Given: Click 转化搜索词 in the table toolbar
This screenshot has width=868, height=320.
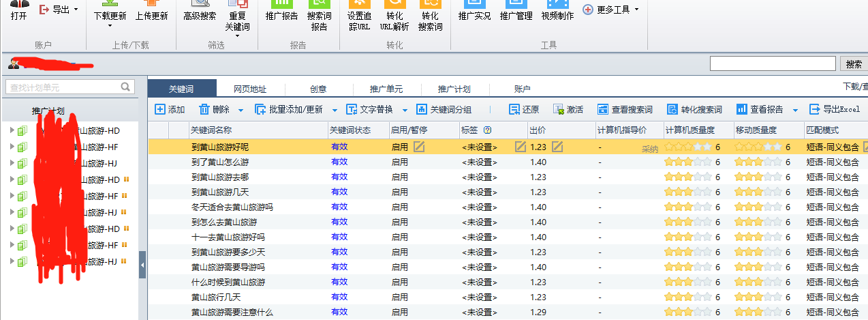Looking at the screenshot, I should (x=694, y=110).
